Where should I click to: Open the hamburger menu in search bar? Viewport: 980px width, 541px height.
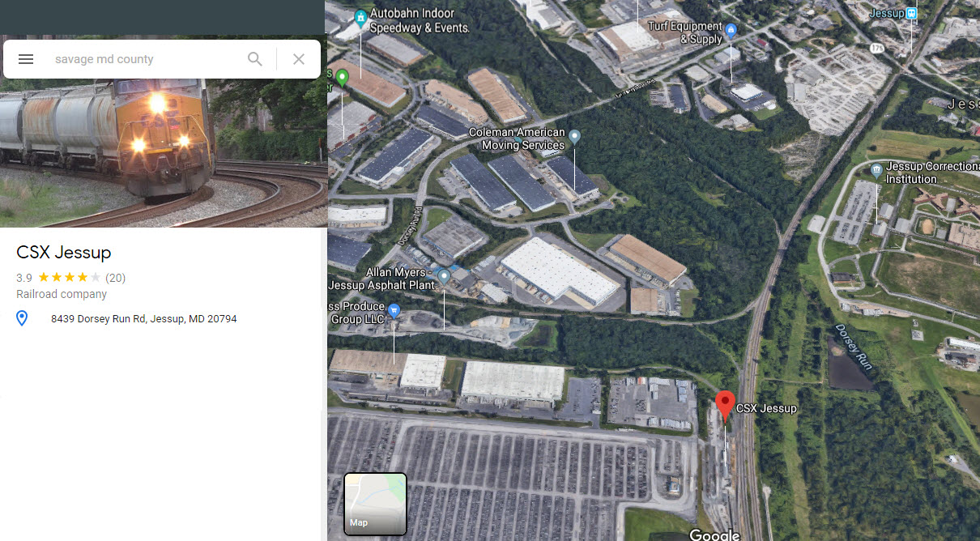click(x=26, y=59)
